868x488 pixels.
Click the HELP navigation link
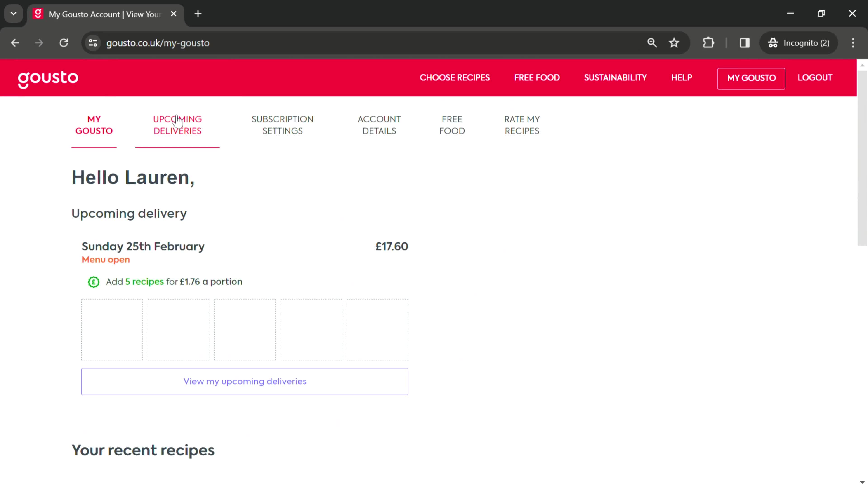coord(682,77)
